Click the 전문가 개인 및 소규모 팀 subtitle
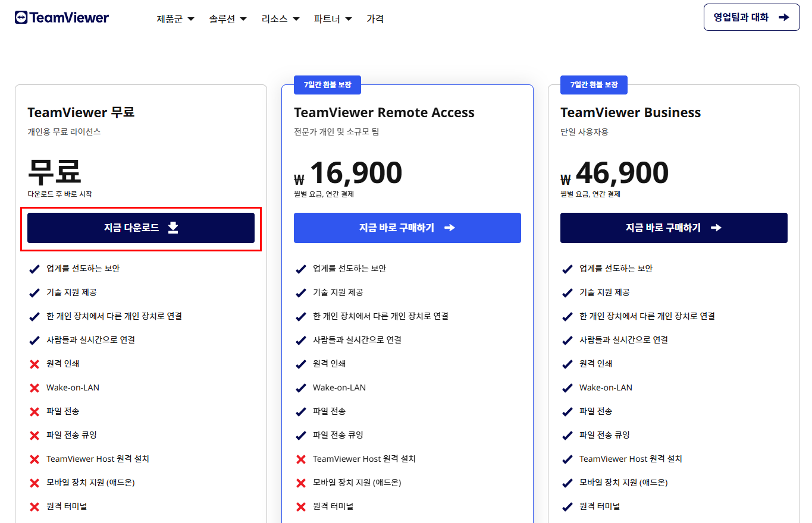Screen dimensions: 812x523 point(336,132)
